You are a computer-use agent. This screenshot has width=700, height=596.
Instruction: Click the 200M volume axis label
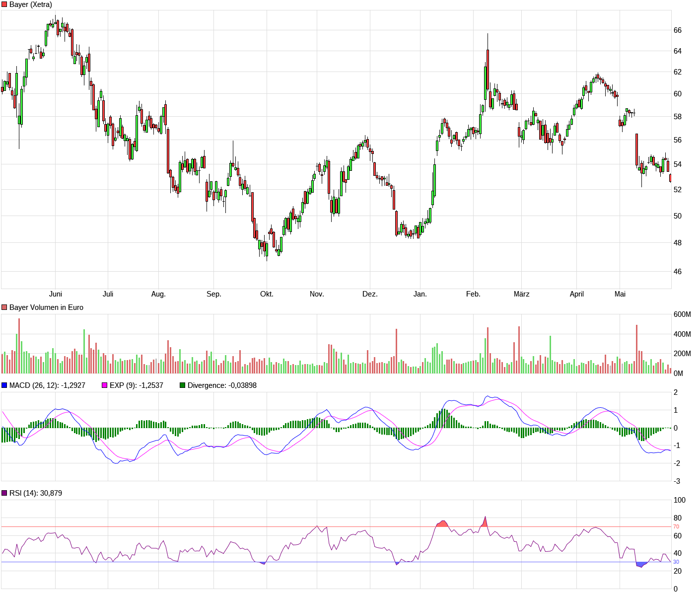(682, 354)
